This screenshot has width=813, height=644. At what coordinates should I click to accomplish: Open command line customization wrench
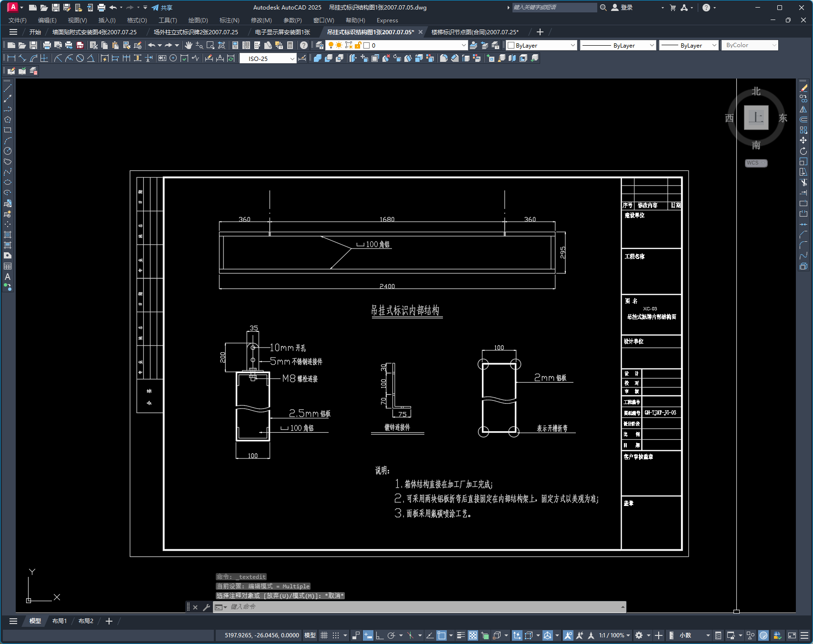click(x=206, y=607)
